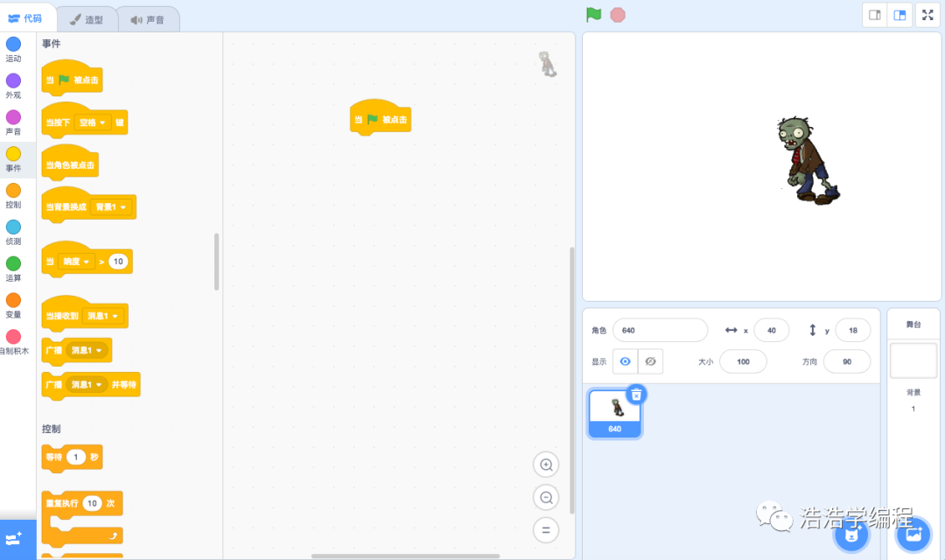Viewport: 945px width, 560px height.
Task: Select the 运算 block category
Action: (x=13, y=269)
